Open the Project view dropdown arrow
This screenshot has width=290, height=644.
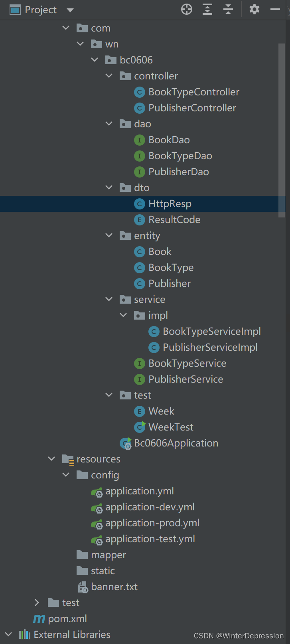click(70, 10)
